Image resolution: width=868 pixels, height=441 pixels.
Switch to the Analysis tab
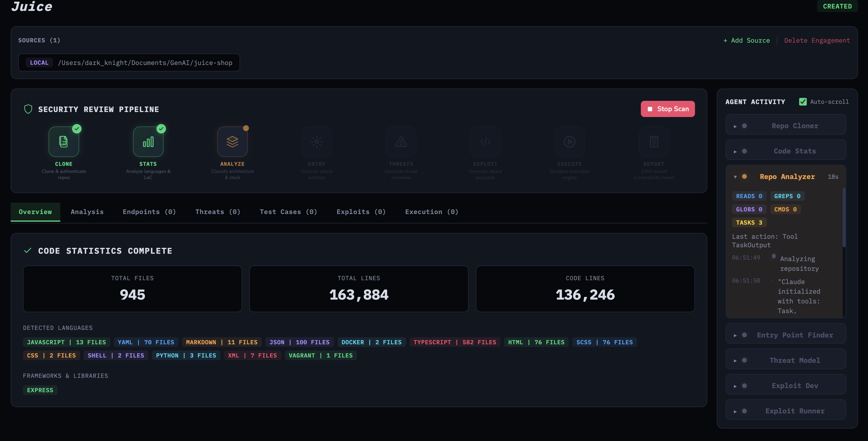click(x=87, y=212)
